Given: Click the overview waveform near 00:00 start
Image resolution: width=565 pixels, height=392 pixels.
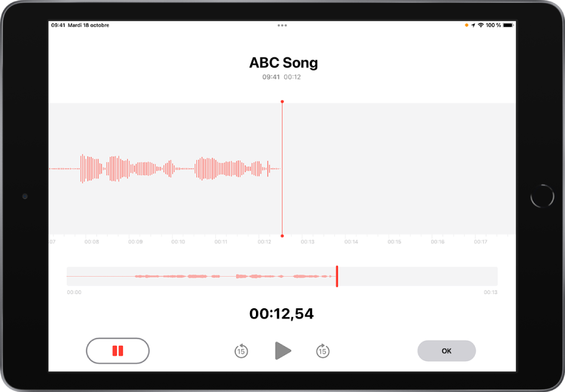Looking at the screenshot, I should pyautogui.click(x=72, y=276).
